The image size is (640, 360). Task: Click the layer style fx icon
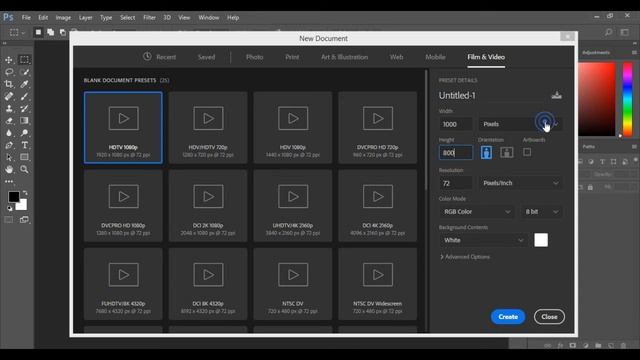click(x=560, y=345)
